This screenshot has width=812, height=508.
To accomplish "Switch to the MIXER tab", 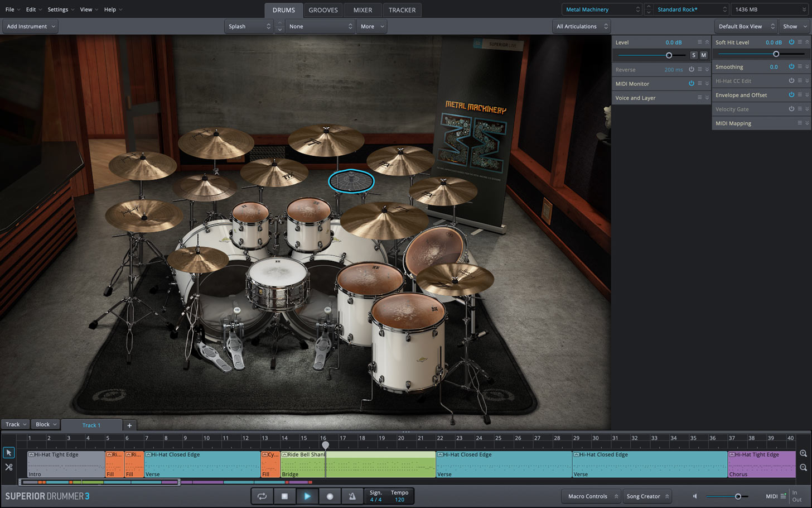I will coord(362,10).
